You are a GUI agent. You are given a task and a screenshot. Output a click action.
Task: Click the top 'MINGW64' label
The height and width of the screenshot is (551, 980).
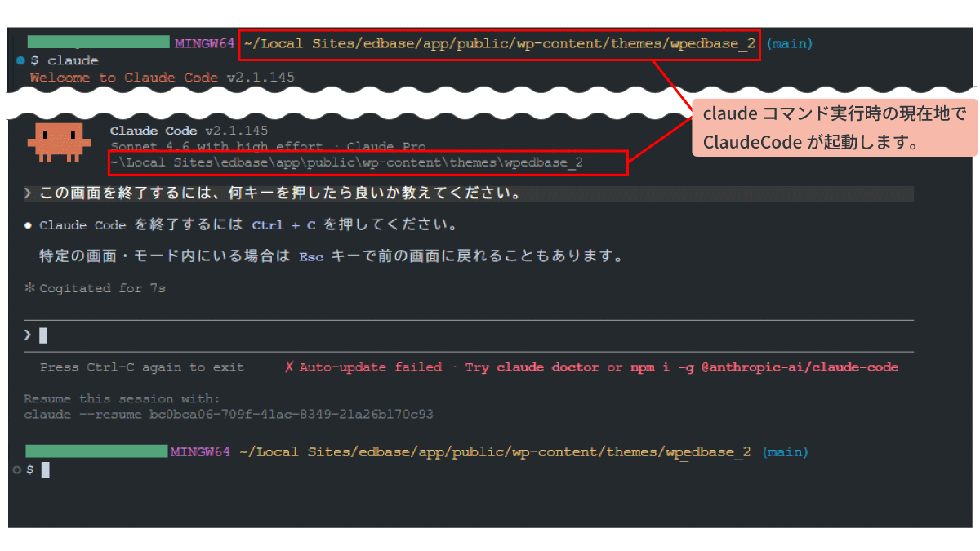pyautogui.click(x=204, y=43)
